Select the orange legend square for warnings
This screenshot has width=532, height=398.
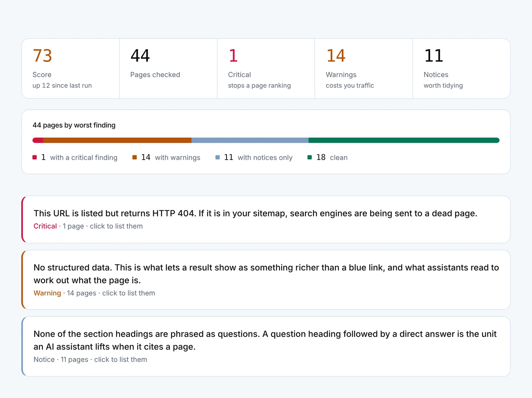pyautogui.click(x=135, y=157)
